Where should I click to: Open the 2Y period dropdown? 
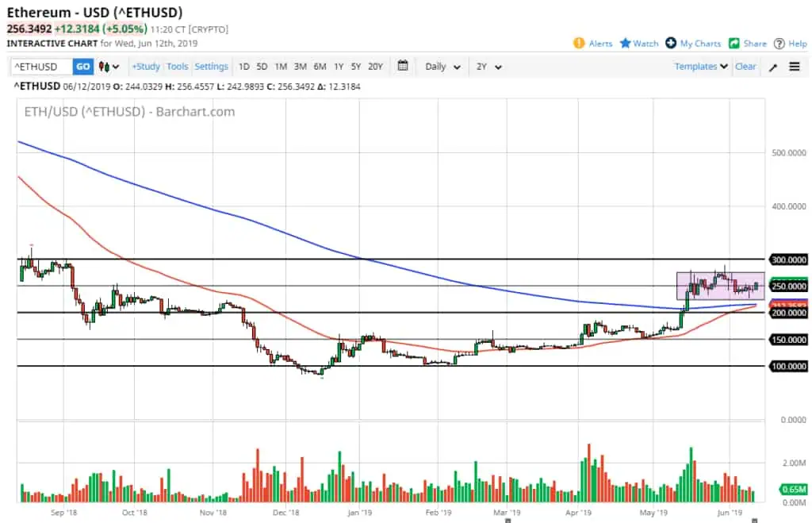(x=488, y=67)
